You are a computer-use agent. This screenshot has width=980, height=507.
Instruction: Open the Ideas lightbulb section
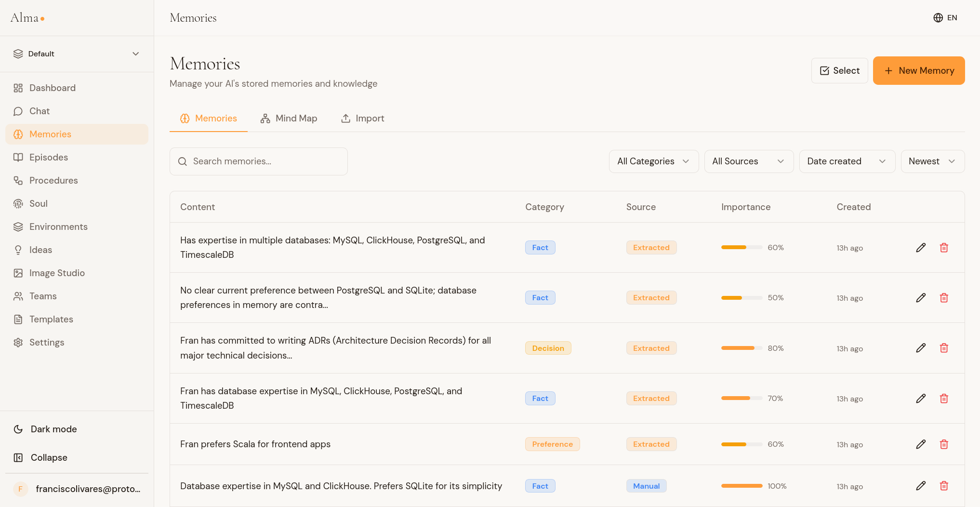click(x=77, y=250)
